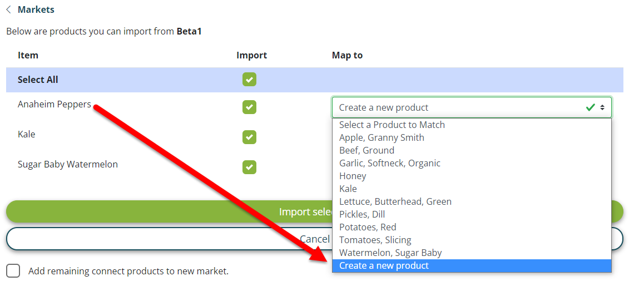Choose highlighted Create a new product option
Viewport: 644px width, 281px height.
(384, 265)
